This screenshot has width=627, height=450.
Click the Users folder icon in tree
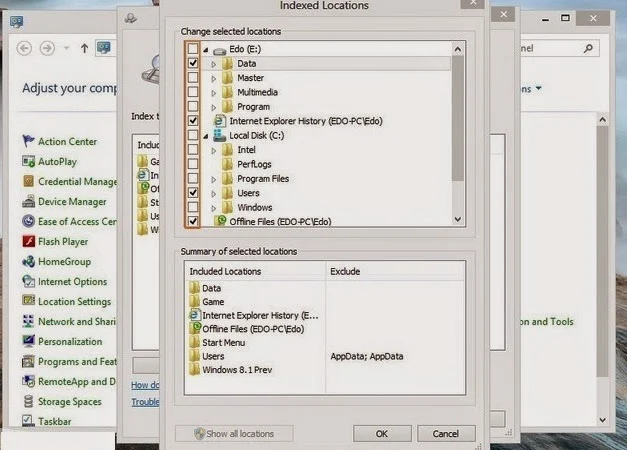point(228,193)
